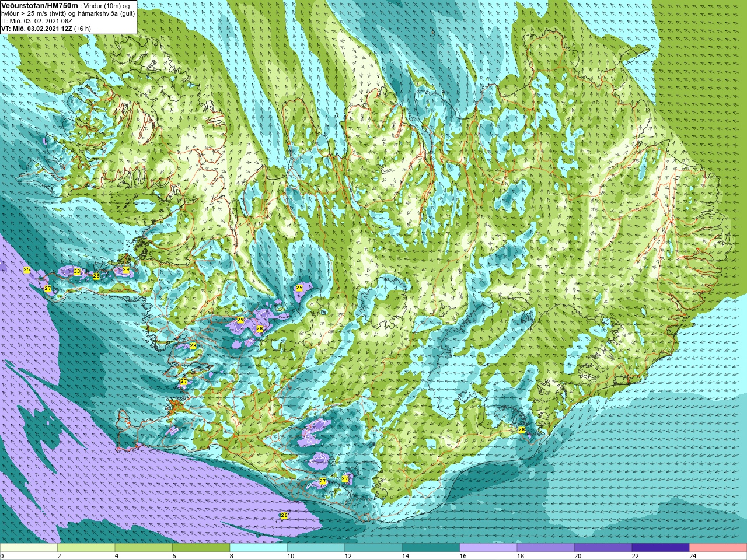Click the legend scale label 0
Screen dimensions: 747x560
[2, 556]
